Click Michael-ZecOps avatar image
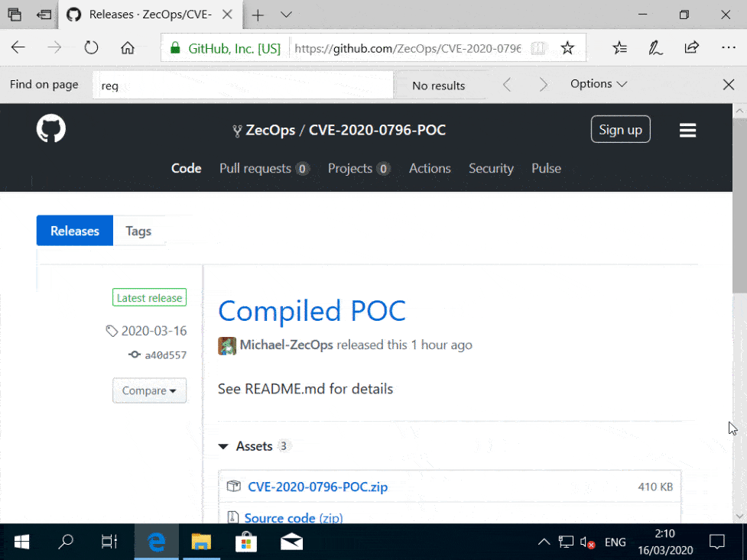Screen dimensions: 747x560 coord(227,346)
